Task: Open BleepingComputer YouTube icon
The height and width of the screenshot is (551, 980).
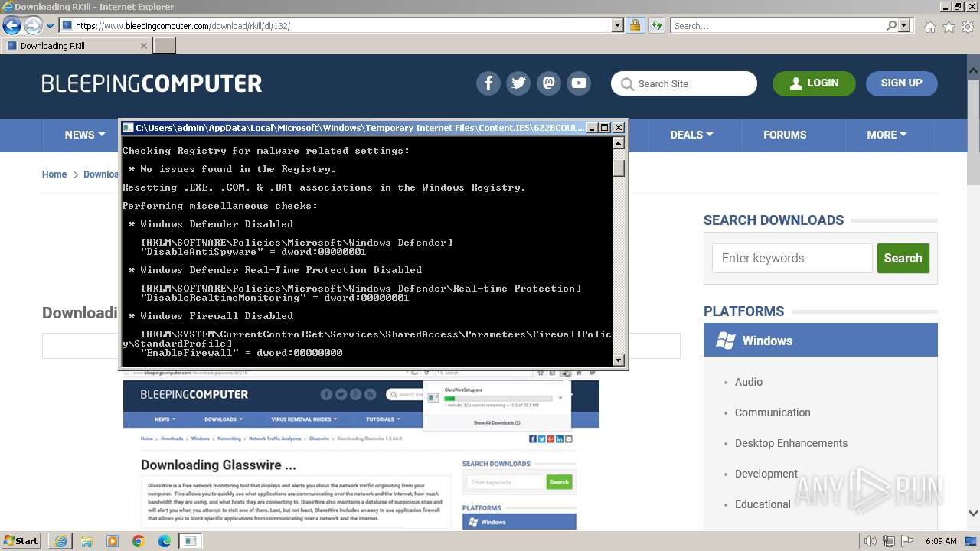Action: click(579, 83)
